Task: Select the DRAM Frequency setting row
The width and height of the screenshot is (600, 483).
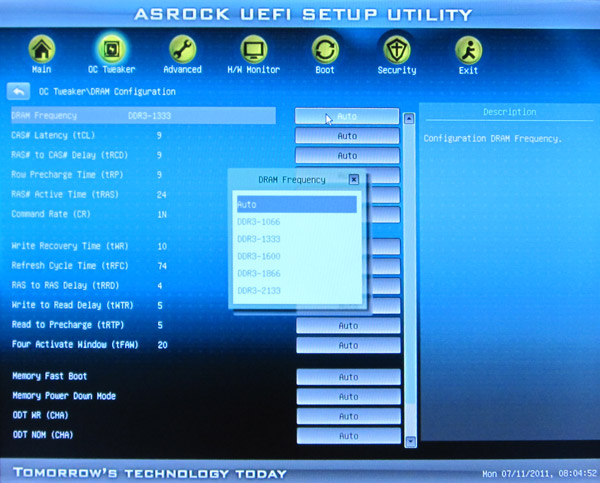Action: 140,116
